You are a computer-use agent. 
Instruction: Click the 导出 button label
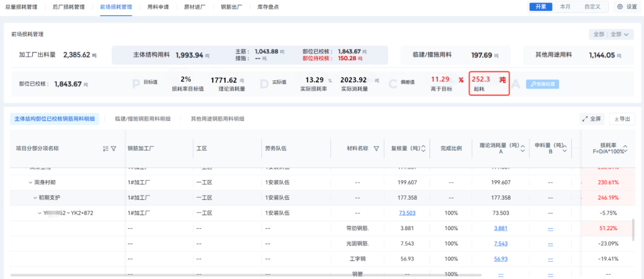pyautogui.click(x=625, y=119)
